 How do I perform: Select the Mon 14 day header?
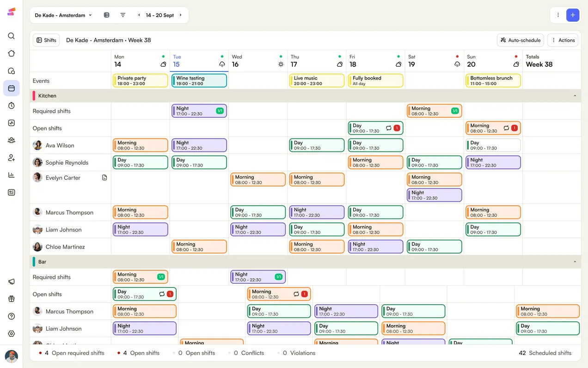click(x=141, y=61)
